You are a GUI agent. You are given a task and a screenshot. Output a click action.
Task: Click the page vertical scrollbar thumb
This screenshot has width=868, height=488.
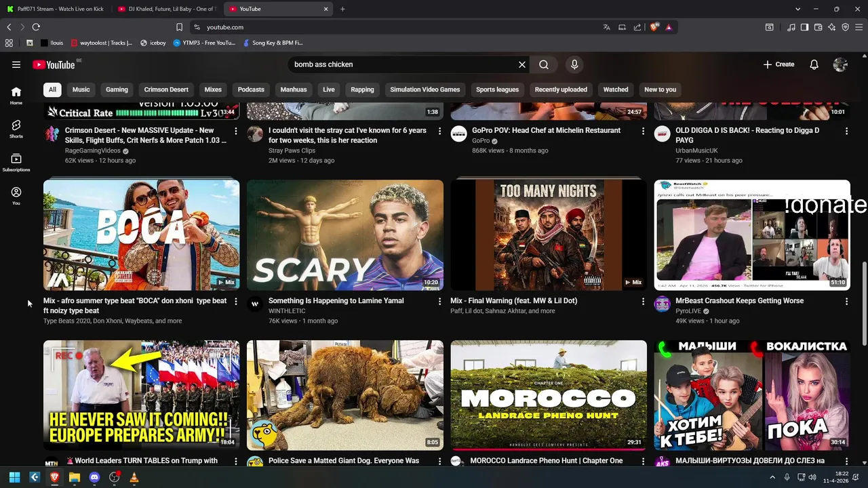tap(864, 305)
